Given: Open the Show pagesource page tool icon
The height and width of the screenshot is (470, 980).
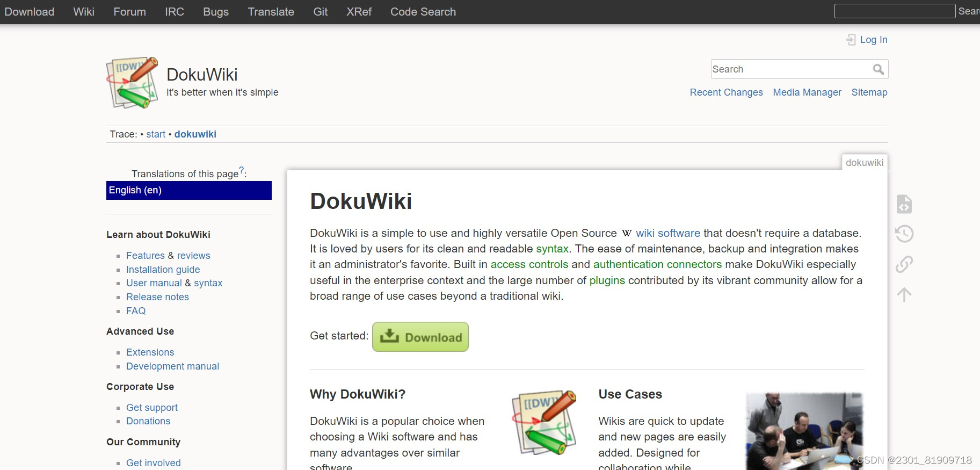Looking at the screenshot, I should tap(904, 204).
